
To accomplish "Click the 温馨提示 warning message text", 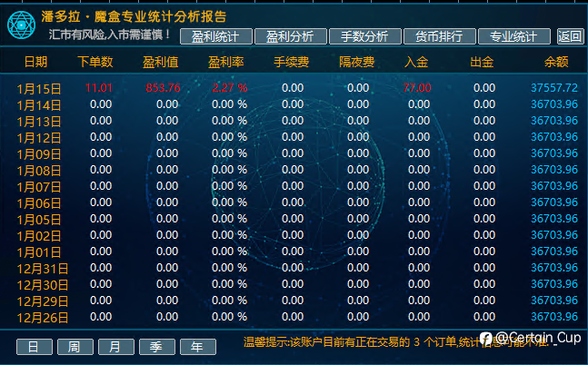I will (395, 342).
